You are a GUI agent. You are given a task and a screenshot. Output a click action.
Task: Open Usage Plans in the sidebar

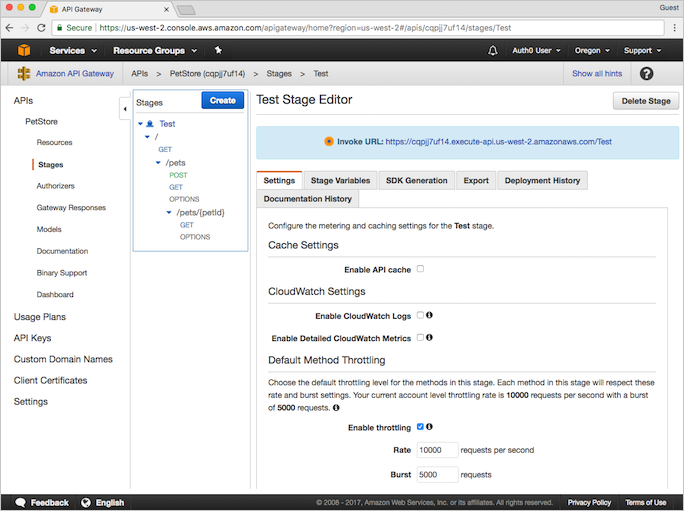click(x=40, y=317)
